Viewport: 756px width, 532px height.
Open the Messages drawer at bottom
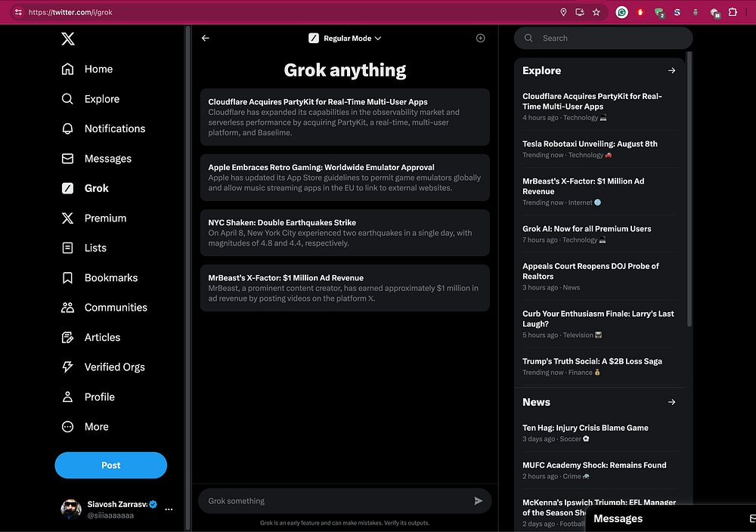pos(671,518)
